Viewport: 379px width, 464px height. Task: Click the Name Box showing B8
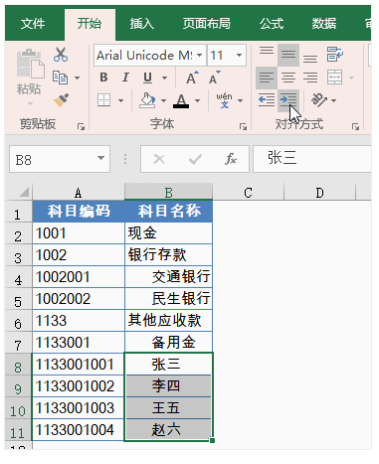tap(59, 159)
